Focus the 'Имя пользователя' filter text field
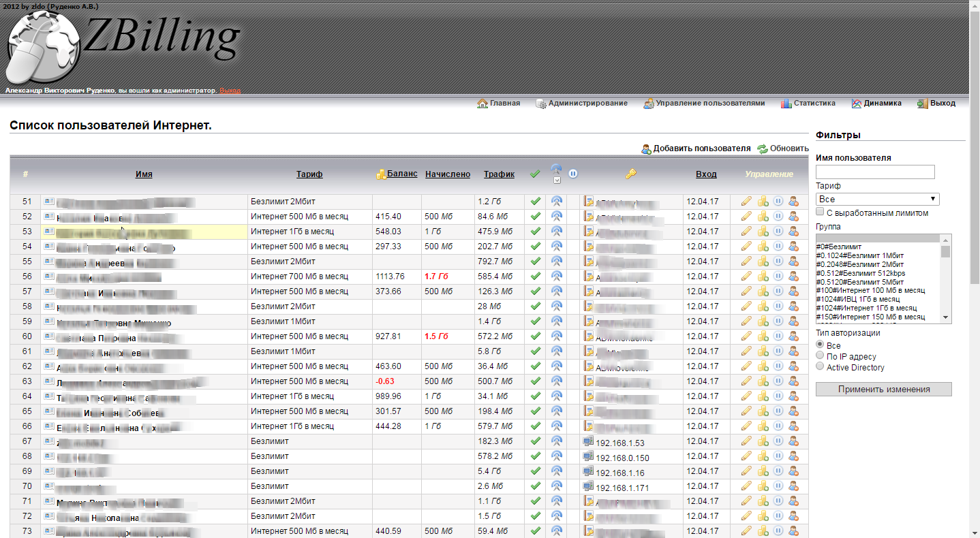Image resolution: width=980 pixels, height=538 pixels. 875,172
